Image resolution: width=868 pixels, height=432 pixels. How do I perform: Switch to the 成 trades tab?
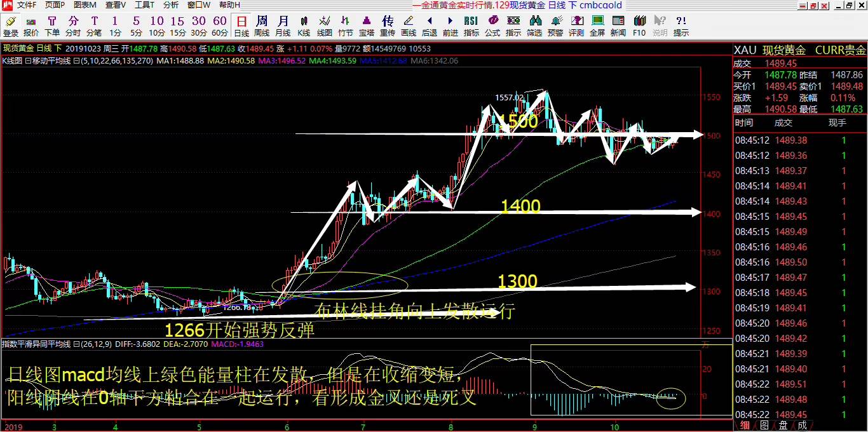(802, 426)
